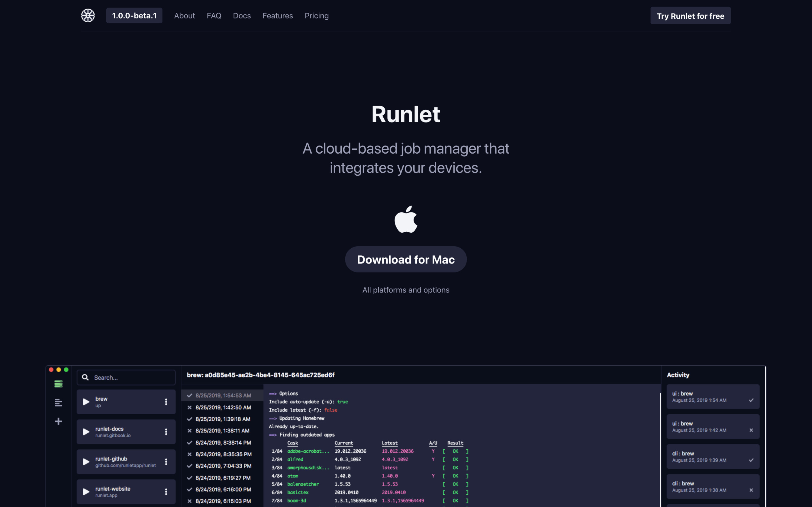Screen dimensions: 812x507
Task: Open runlet-docs three-dot menu
Action: tap(166, 432)
